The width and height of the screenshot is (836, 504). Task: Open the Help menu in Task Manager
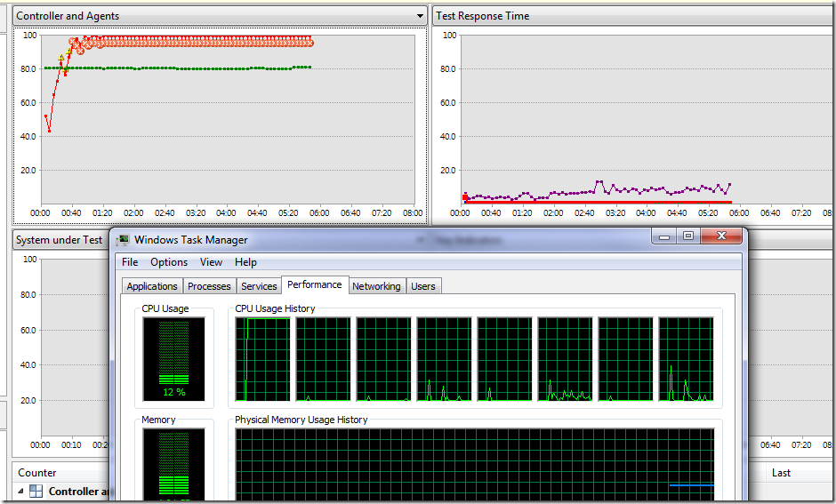[x=245, y=262]
